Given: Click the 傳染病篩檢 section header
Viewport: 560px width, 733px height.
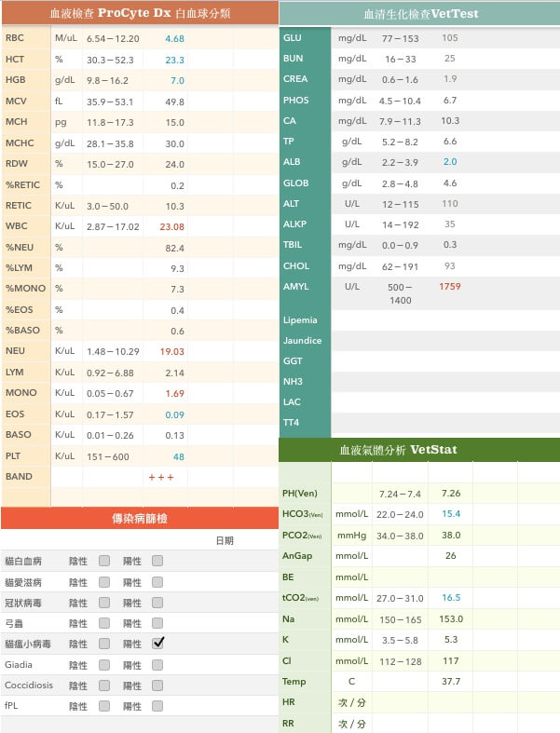Looking at the screenshot, I should pyautogui.click(x=139, y=519).
